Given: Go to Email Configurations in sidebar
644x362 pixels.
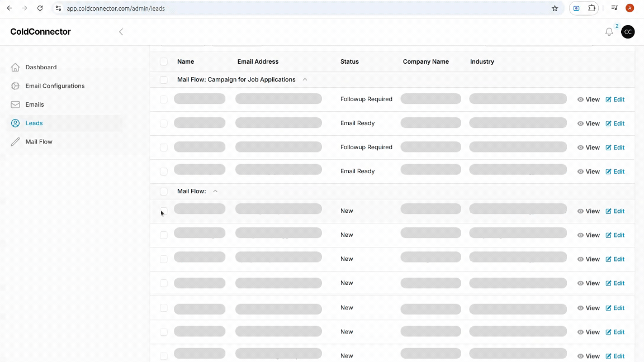Looking at the screenshot, I should pos(55,86).
